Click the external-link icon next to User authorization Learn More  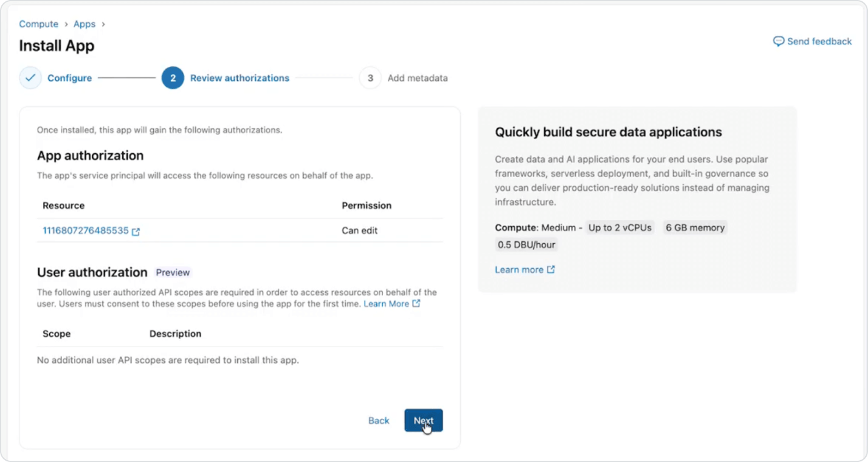(417, 304)
